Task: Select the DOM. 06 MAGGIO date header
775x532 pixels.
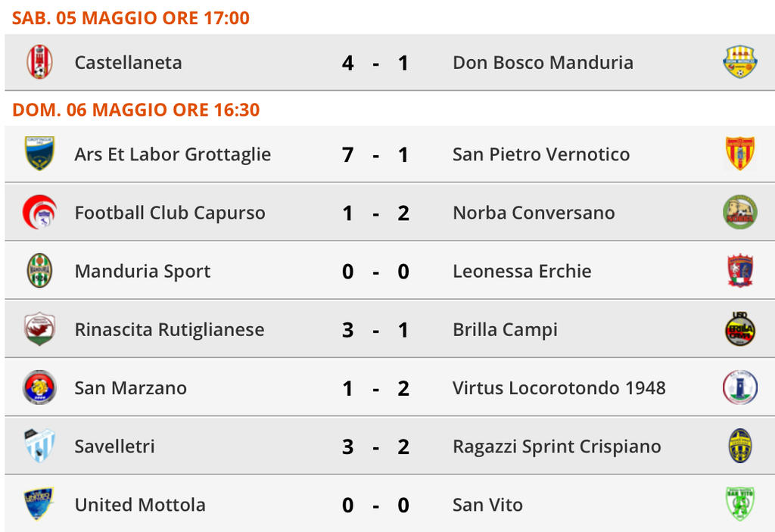Action: pos(136,109)
